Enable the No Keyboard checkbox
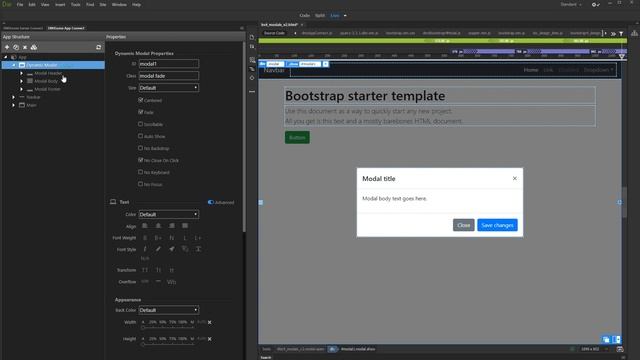This screenshot has height=360, width=640. [x=140, y=172]
